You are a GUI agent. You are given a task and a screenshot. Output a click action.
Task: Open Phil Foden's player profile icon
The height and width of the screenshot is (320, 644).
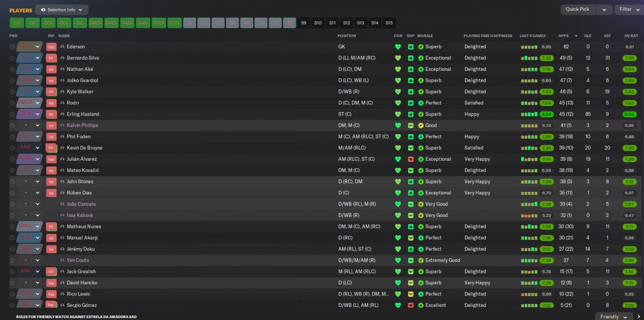(x=62, y=137)
